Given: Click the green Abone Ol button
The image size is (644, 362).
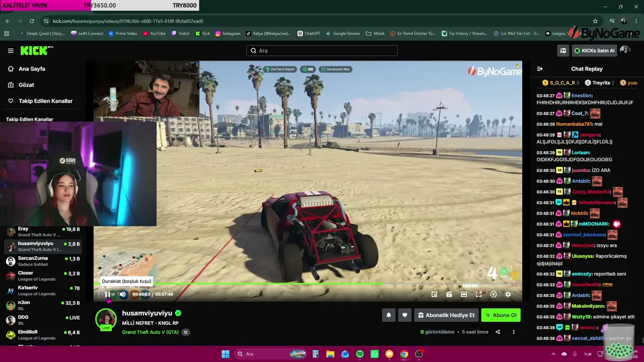Looking at the screenshot, I should 501,315.
